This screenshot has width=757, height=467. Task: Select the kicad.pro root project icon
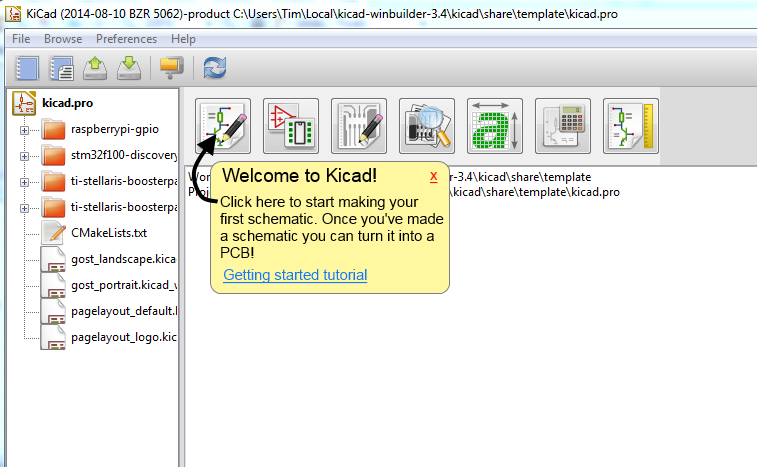(24, 103)
